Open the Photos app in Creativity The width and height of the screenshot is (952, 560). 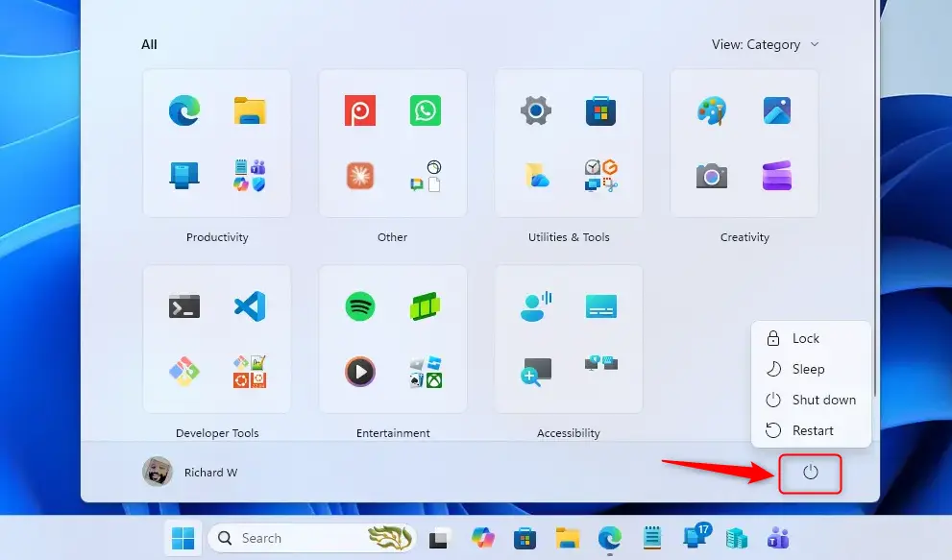(x=777, y=110)
